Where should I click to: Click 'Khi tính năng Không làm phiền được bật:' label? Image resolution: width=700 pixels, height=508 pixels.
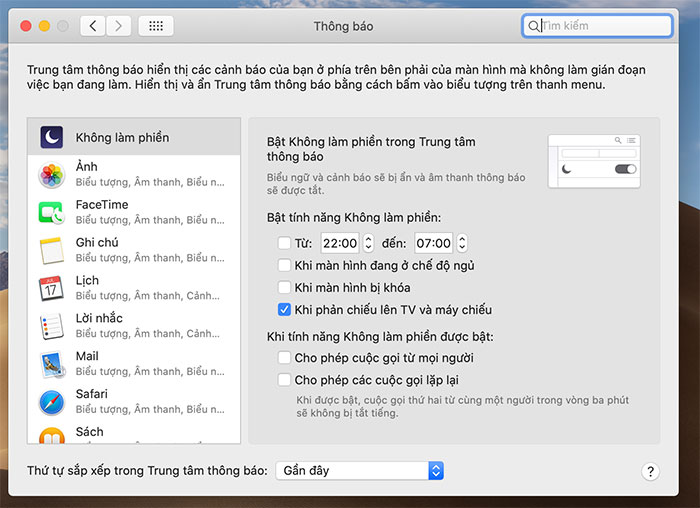(380, 337)
